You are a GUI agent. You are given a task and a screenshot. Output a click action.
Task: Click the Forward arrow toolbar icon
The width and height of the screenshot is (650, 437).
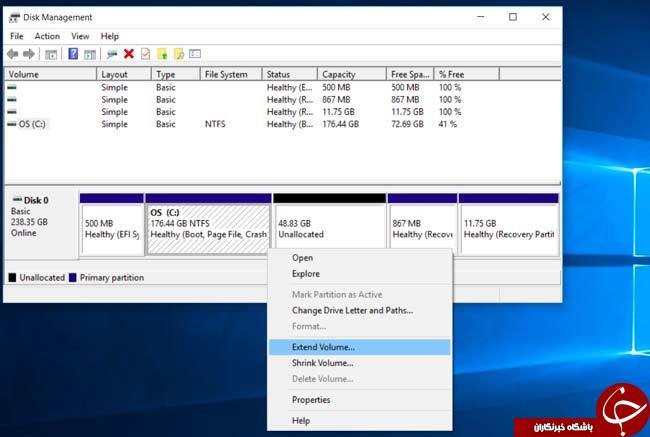(x=29, y=54)
